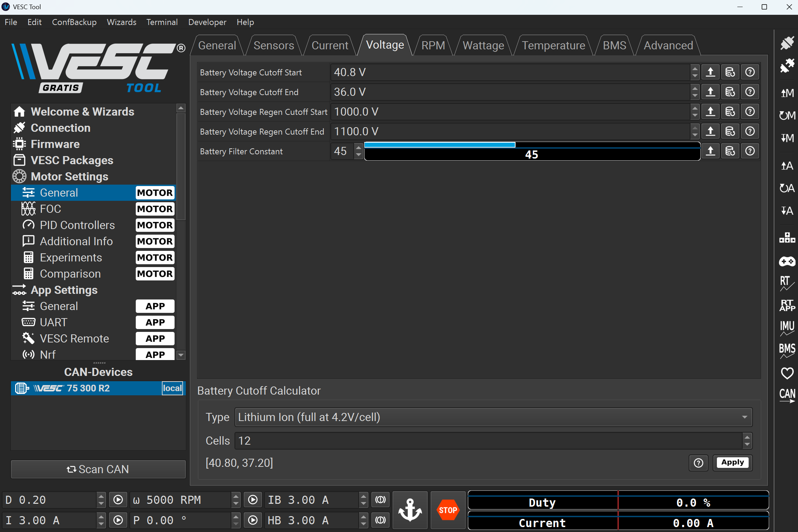This screenshot has width=798, height=532.
Task: Click the anchor brake icon
Action: coord(410,510)
